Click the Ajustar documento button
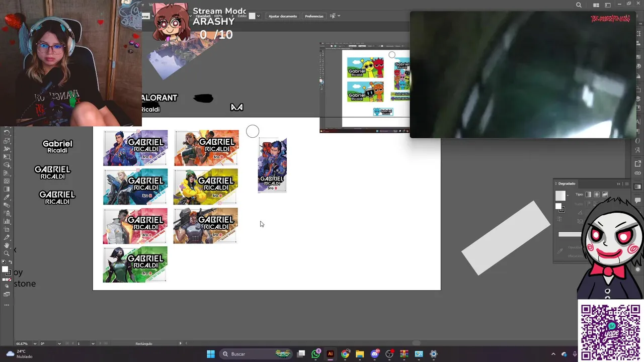644x362 pixels. [x=283, y=16]
